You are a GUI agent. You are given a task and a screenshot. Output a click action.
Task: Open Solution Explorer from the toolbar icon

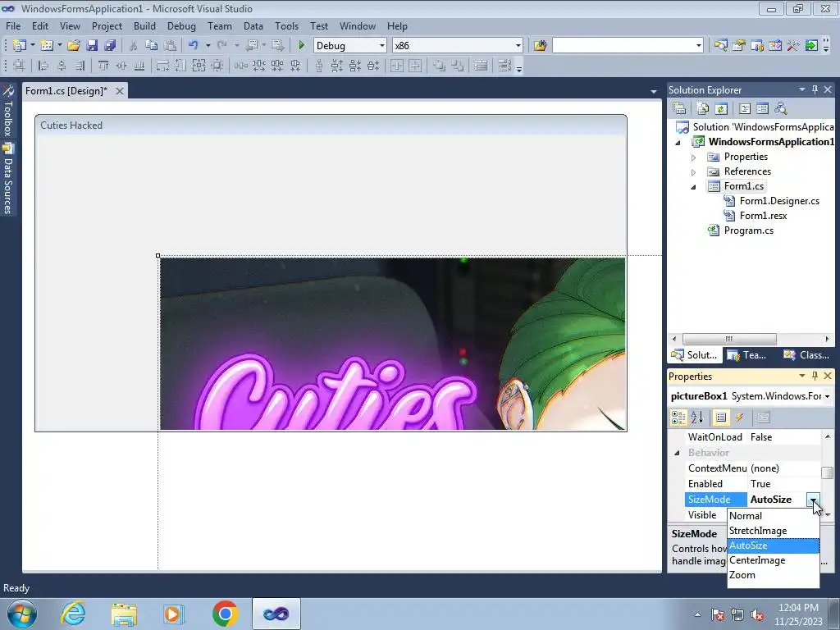[720, 46]
